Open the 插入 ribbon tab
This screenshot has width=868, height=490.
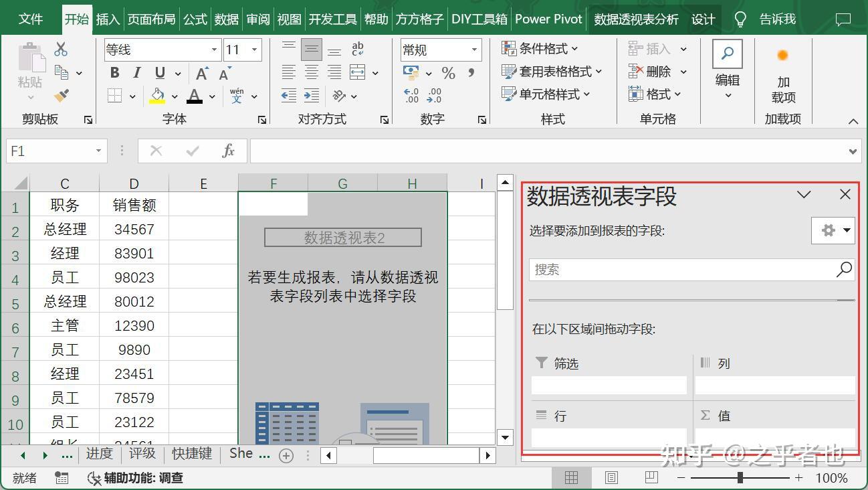(108, 19)
